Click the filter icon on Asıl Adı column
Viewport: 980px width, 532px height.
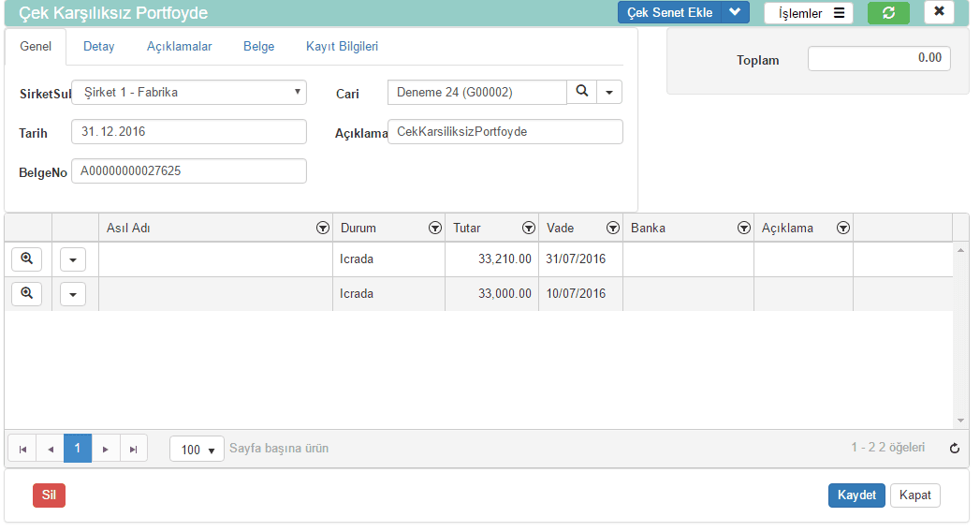point(323,228)
